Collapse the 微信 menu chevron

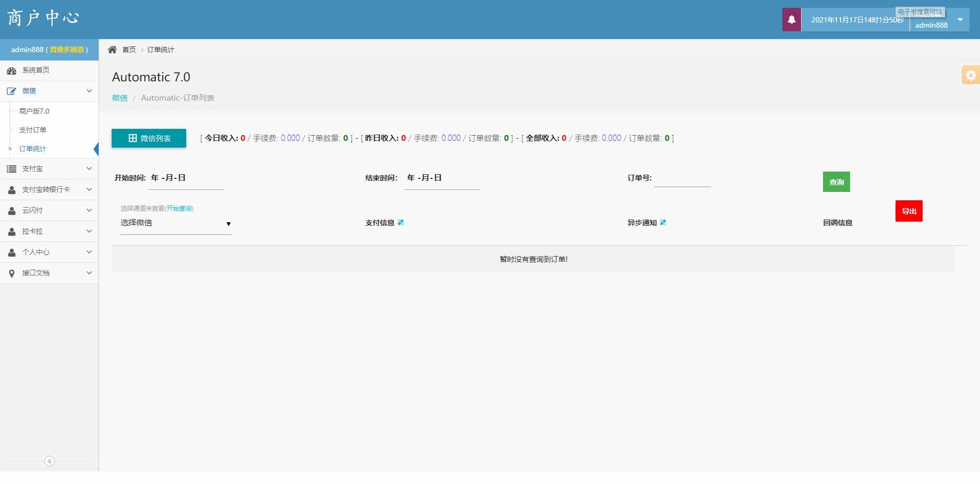[x=89, y=91]
